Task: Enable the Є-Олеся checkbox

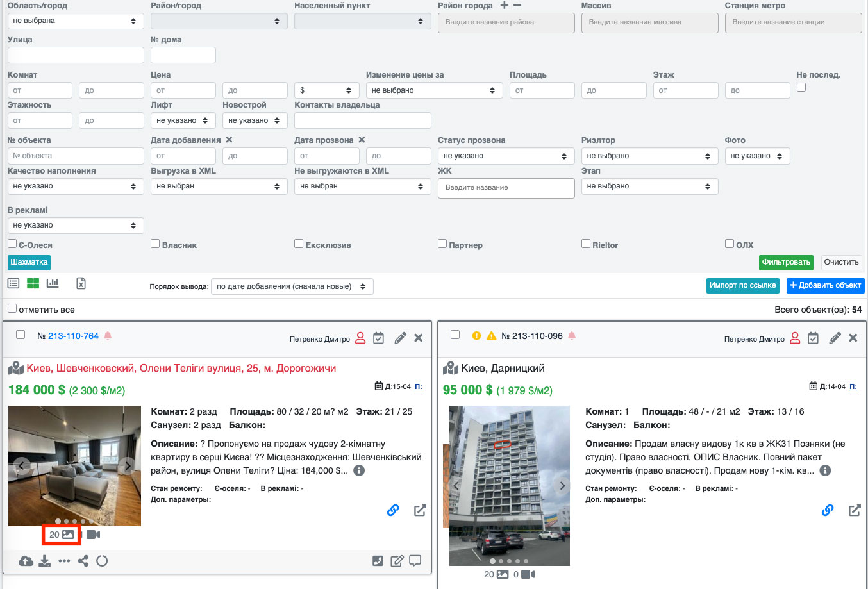Action: pyautogui.click(x=12, y=244)
